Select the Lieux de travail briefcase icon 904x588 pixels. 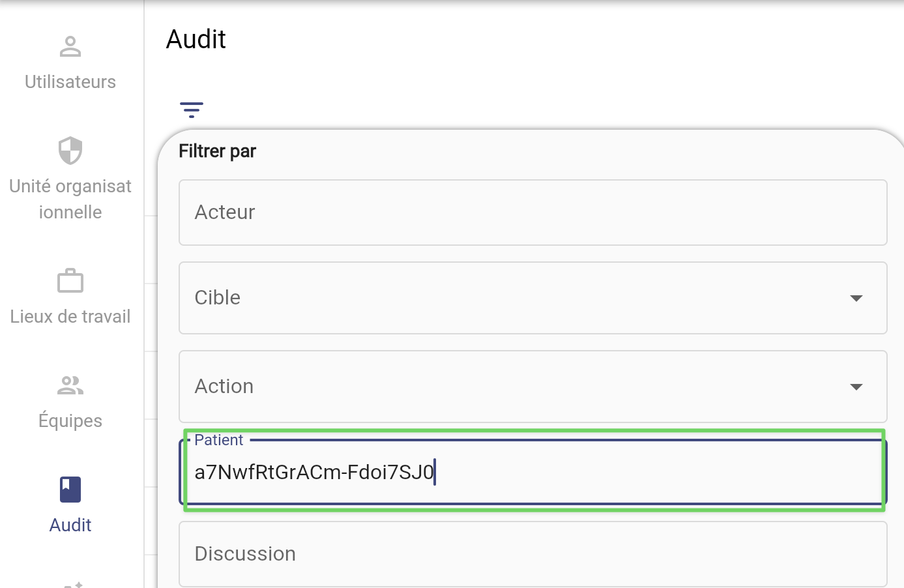coord(70,281)
